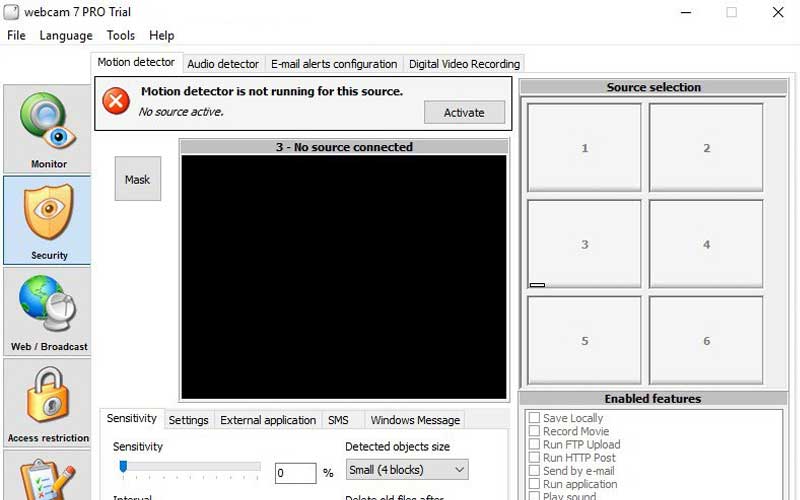
Task: Click the Sensitivity slider handle
Action: (x=123, y=466)
